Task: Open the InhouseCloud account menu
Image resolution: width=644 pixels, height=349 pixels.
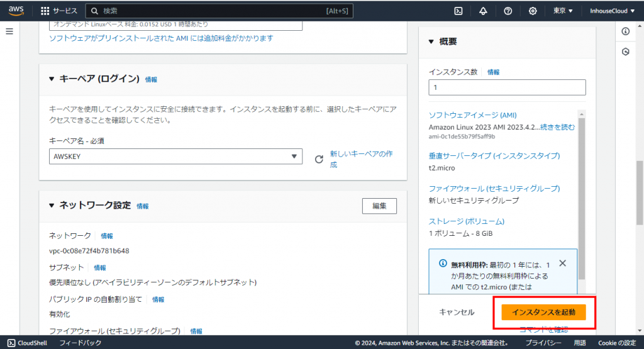Action: [613, 11]
